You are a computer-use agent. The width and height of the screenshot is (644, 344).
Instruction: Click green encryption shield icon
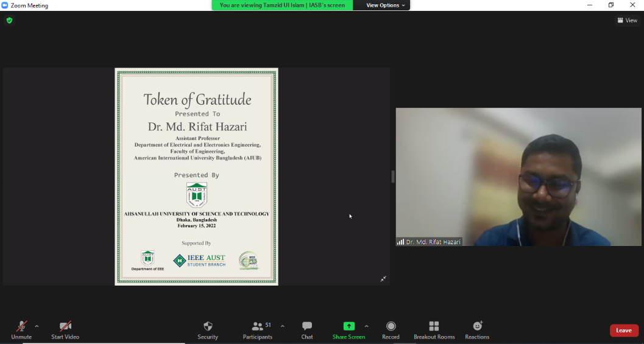tap(10, 20)
